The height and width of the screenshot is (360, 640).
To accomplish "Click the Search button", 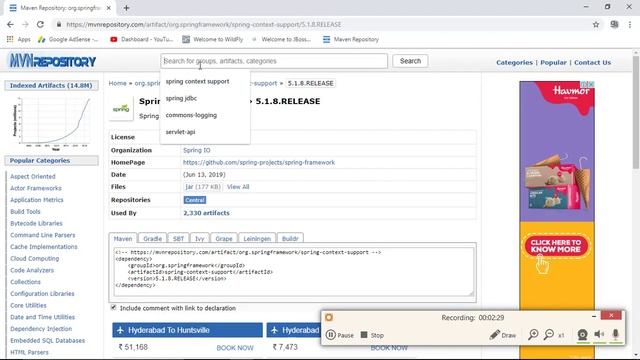I will point(410,61).
